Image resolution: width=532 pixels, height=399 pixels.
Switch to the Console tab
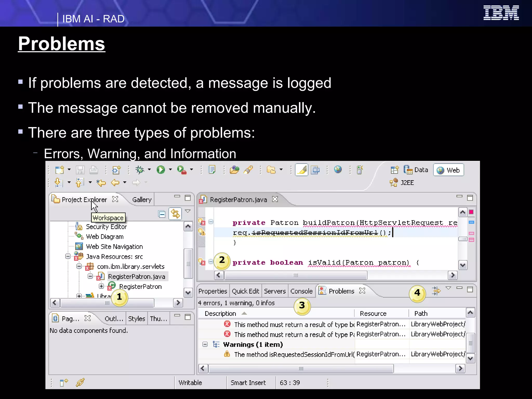coord(301,291)
